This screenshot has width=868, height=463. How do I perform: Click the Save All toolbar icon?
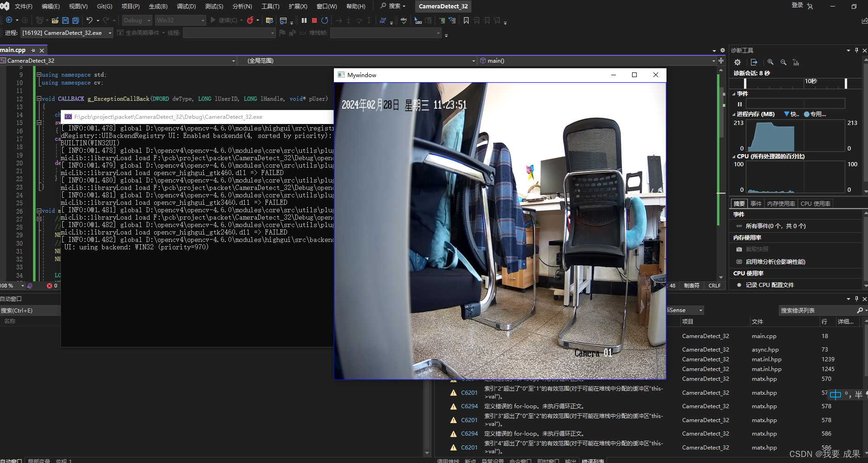pyautogui.click(x=76, y=20)
